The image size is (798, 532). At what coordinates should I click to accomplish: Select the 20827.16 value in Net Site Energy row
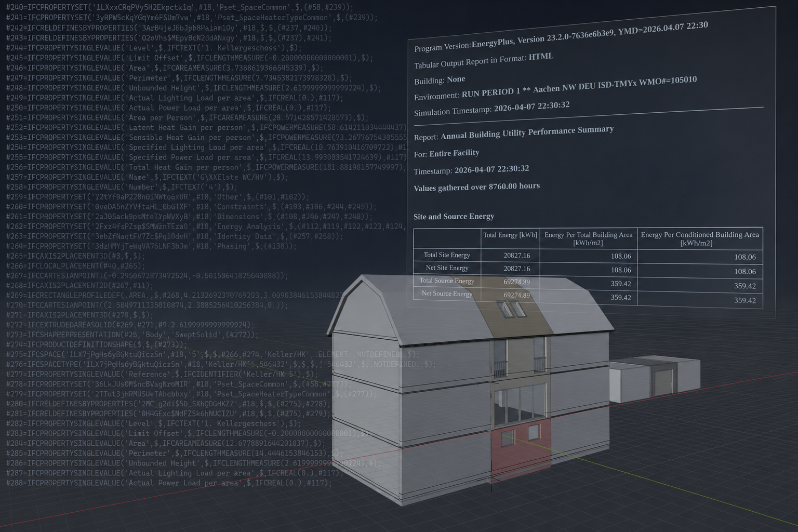tap(517, 269)
